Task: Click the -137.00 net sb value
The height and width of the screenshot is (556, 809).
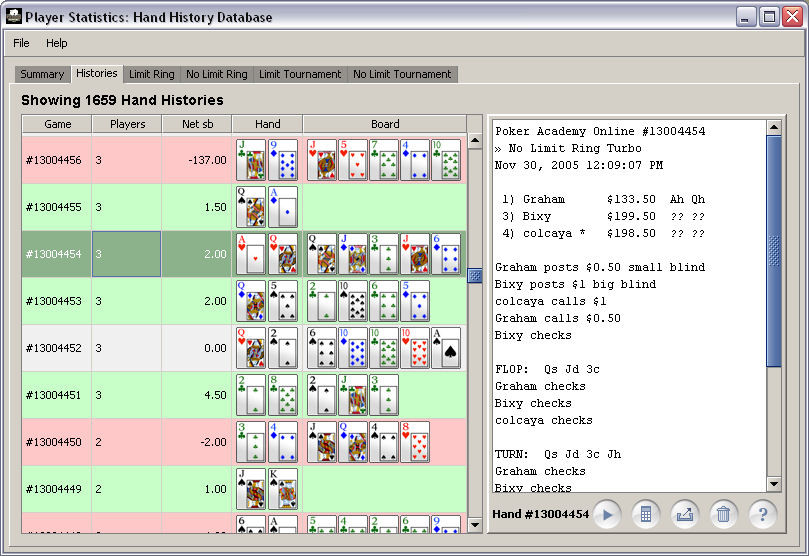Action: click(x=207, y=160)
